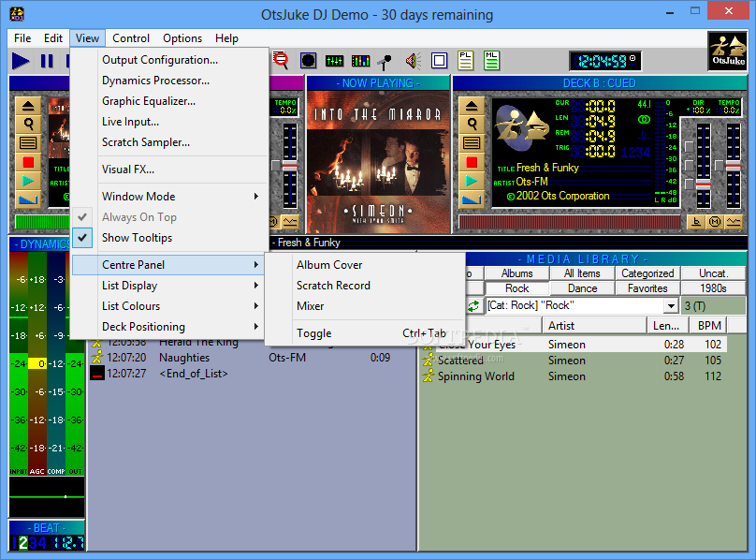Click the Uncat. library button
756x560 pixels.
713,273
